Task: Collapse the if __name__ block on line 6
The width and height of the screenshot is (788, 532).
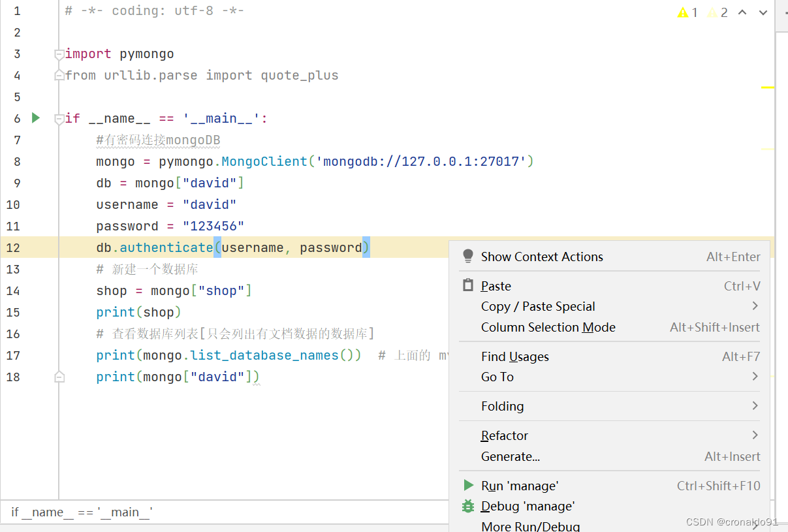Action: click(x=59, y=119)
